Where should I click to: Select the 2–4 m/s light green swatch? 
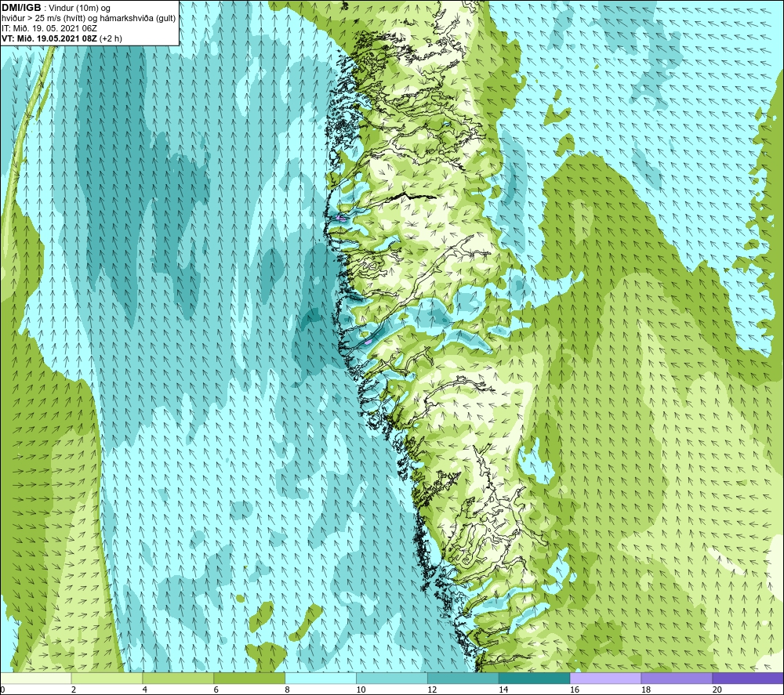107,678
